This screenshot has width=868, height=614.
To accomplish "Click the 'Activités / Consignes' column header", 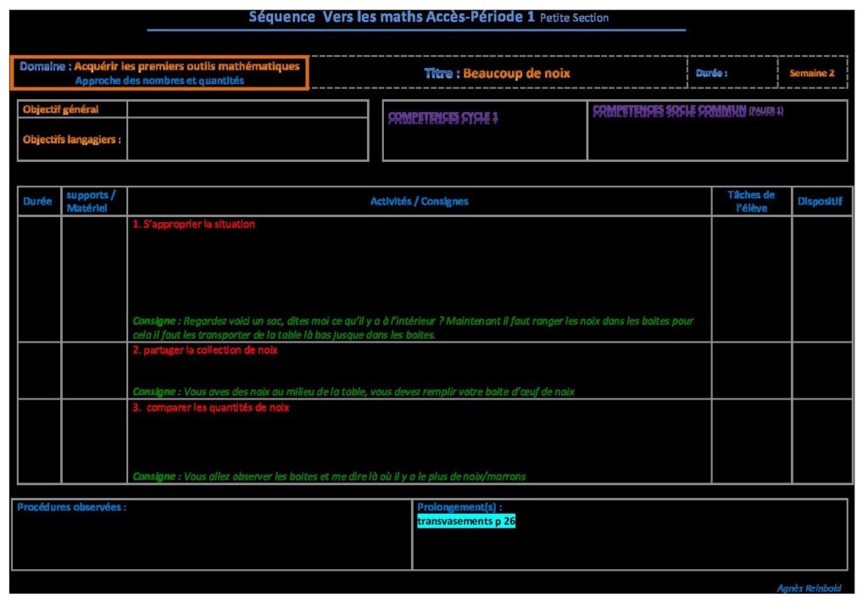I will point(419,201).
